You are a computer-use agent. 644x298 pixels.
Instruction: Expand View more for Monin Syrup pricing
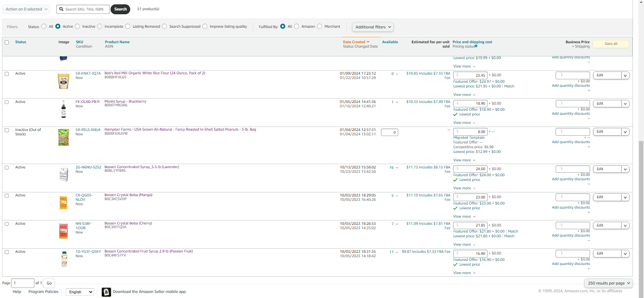(464, 123)
